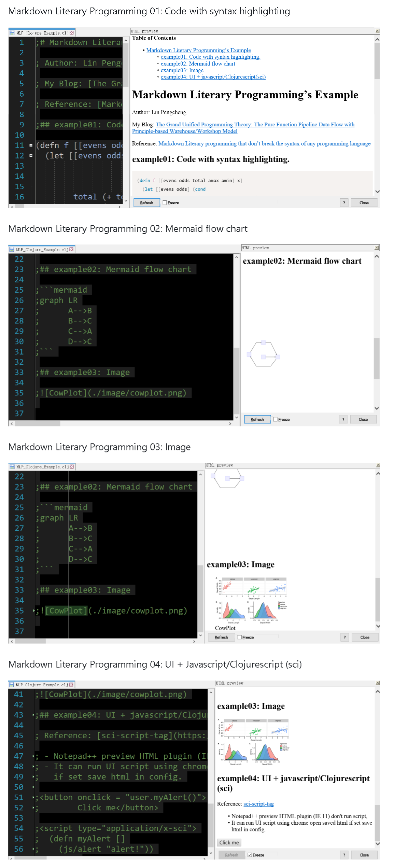Open 'Markdown Literary Programming's Example' contents link

[198, 50]
